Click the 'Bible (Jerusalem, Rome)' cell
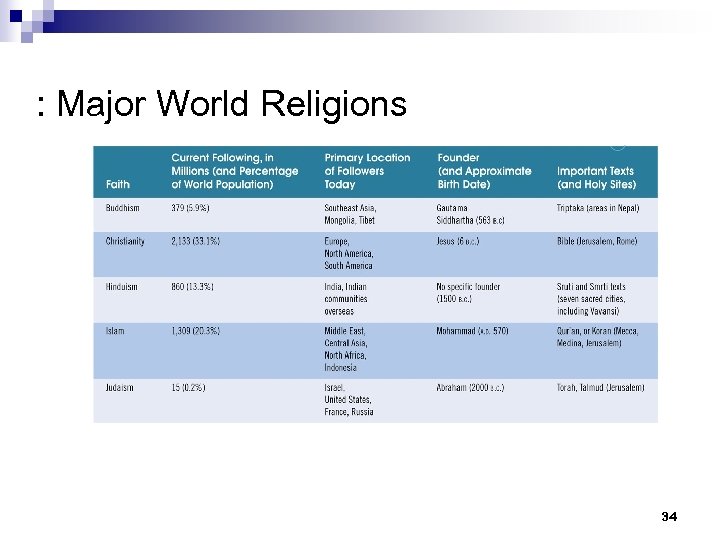Image resolution: width=720 pixels, height=540 pixels. (x=597, y=242)
